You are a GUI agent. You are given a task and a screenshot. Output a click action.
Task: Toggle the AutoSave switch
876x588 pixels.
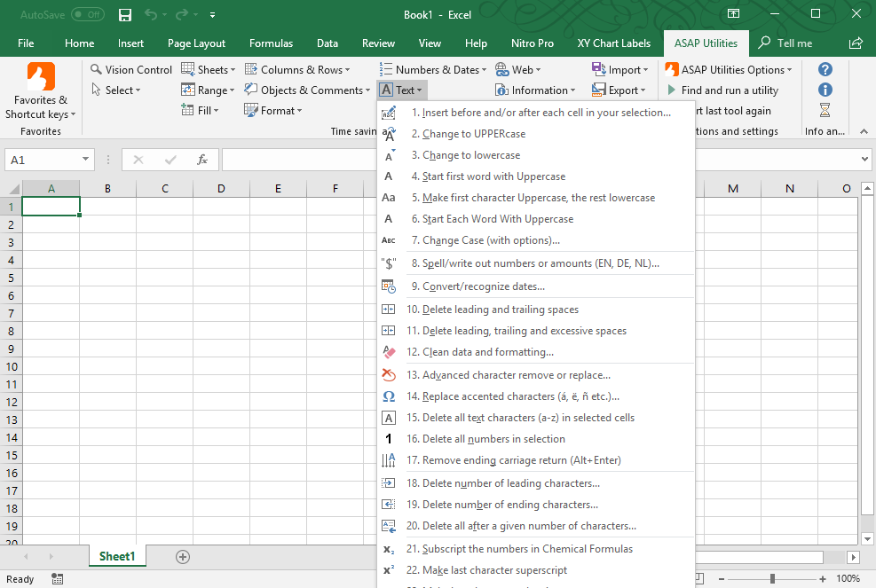[x=87, y=15]
